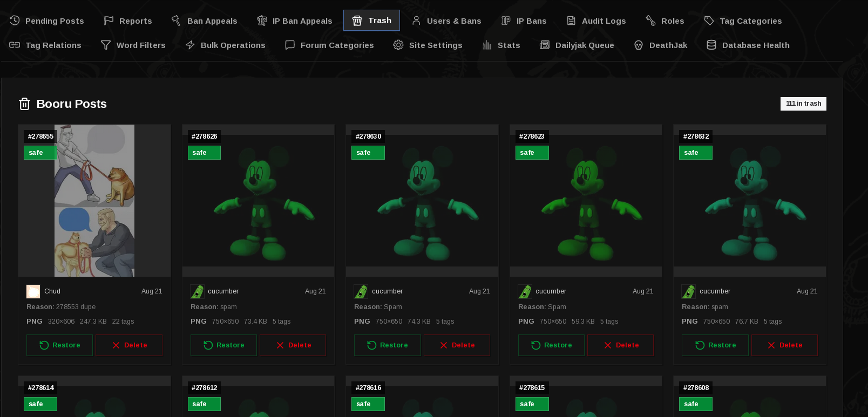Restore post #278630
Screen dimensions: 868x417
click(x=387, y=345)
